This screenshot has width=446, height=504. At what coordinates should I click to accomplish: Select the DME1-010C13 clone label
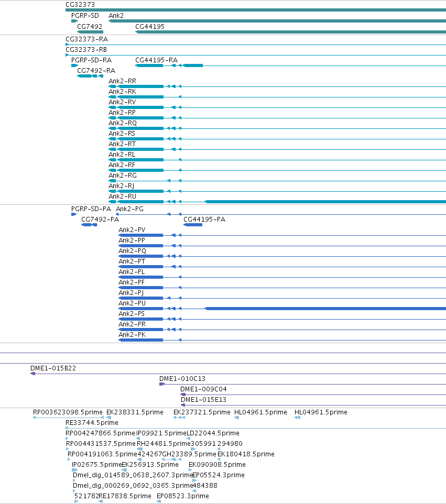pos(182,379)
